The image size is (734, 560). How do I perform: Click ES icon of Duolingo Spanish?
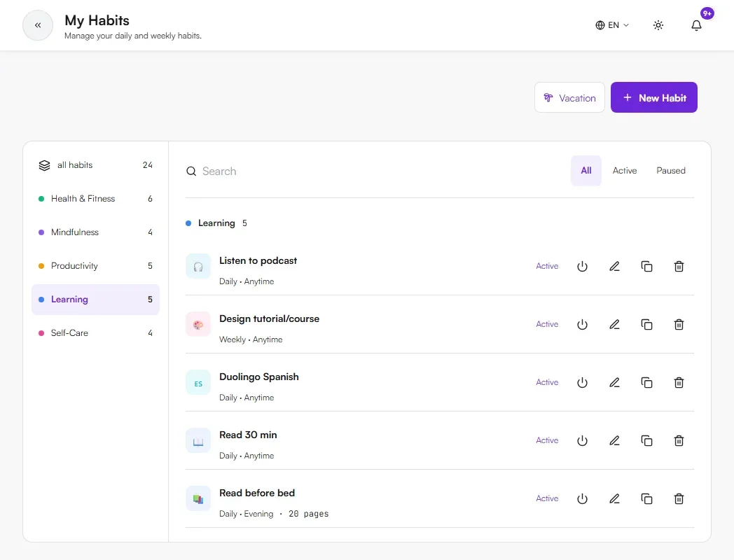[x=198, y=383]
